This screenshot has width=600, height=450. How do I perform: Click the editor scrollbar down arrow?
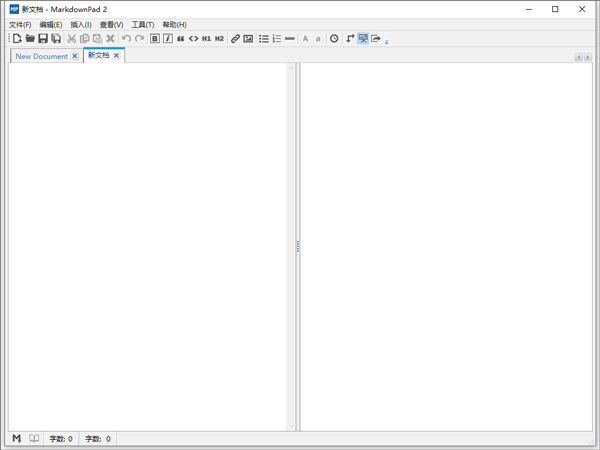pyautogui.click(x=292, y=426)
